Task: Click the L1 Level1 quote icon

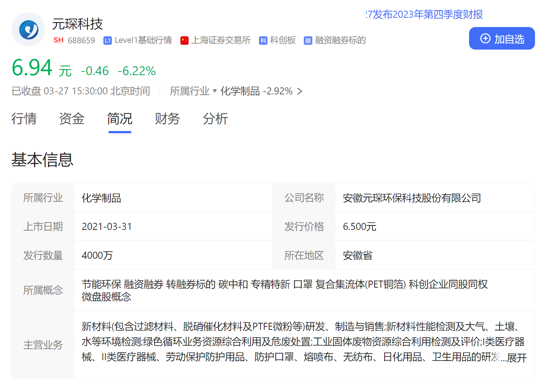Action: (107, 41)
